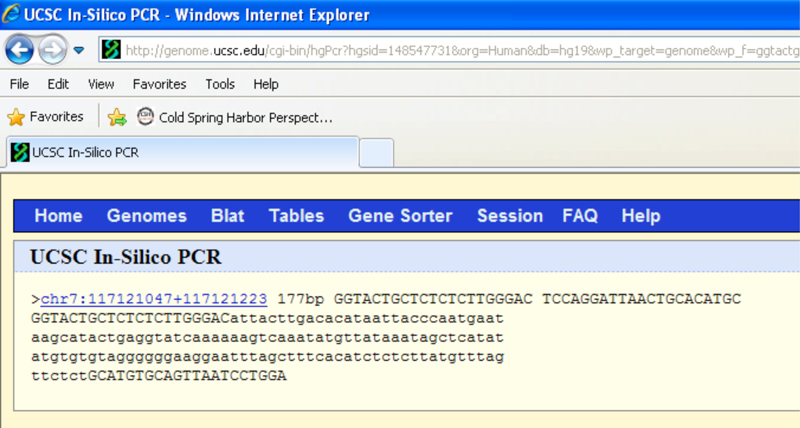Click sequence line starting atgtgtgtagggggg
The image size is (800, 428).
point(267,357)
